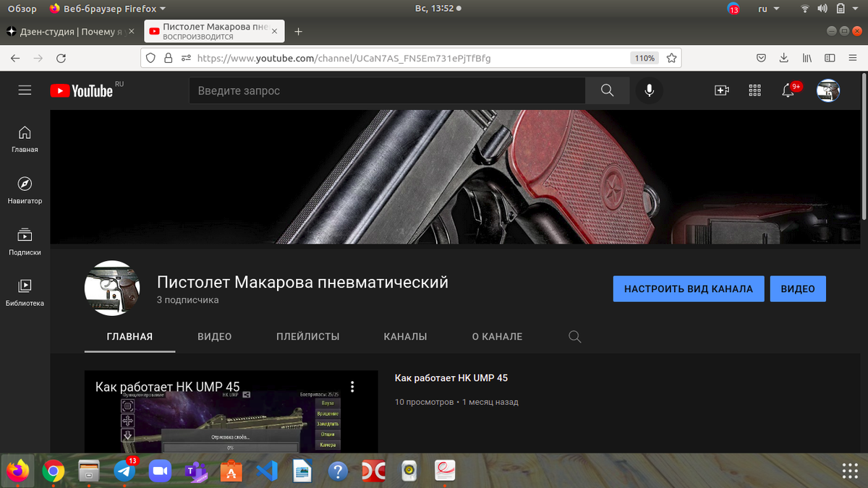Start voice search with the microphone icon

[x=649, y=90]
